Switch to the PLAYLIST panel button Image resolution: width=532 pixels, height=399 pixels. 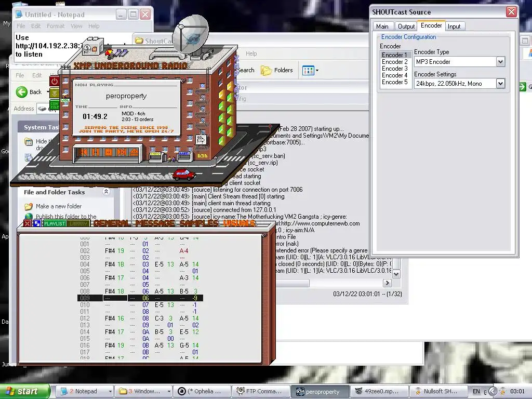(x=55, y=223)
